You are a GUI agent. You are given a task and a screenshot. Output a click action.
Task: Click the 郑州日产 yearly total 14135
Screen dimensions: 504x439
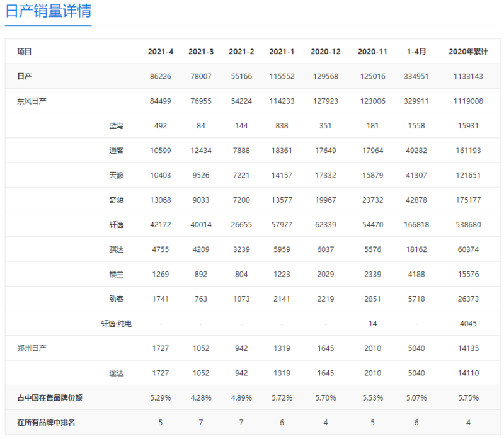468,348
